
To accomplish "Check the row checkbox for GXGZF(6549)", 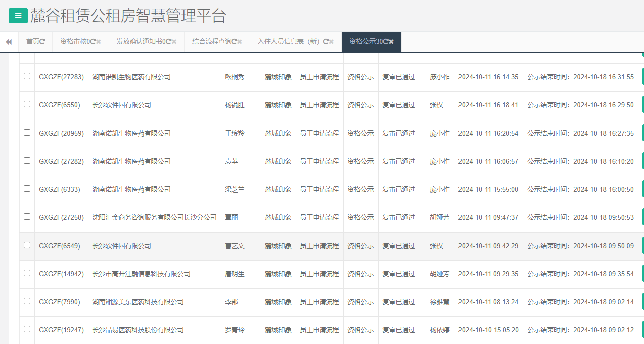I will click(x=27, y=246).
